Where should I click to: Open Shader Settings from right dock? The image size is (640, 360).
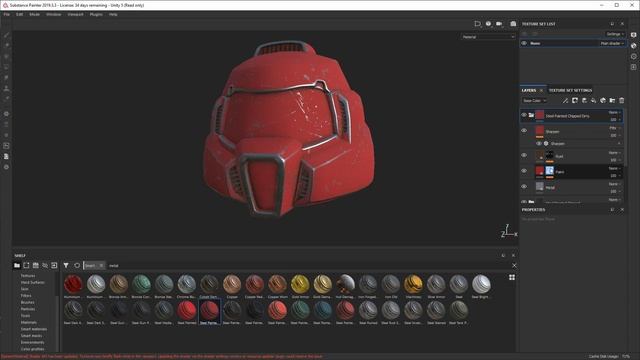click(633, 46)
